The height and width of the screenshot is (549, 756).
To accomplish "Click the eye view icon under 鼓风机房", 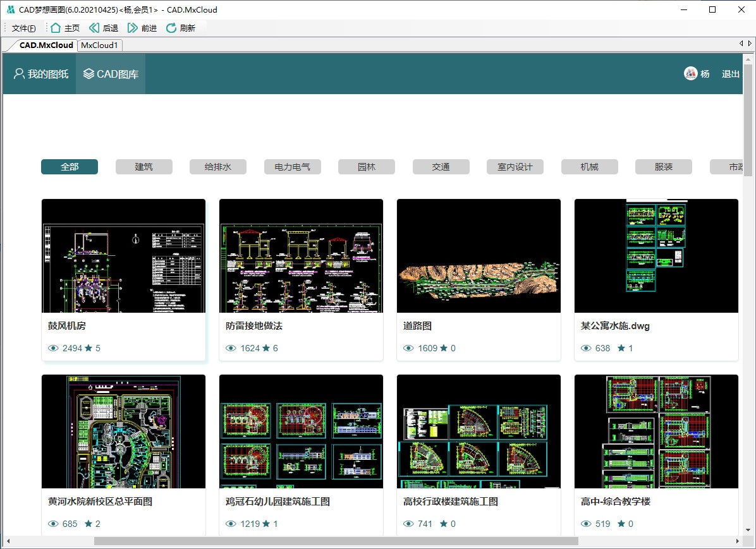I will pyautogui.click(x=53, y=348).
